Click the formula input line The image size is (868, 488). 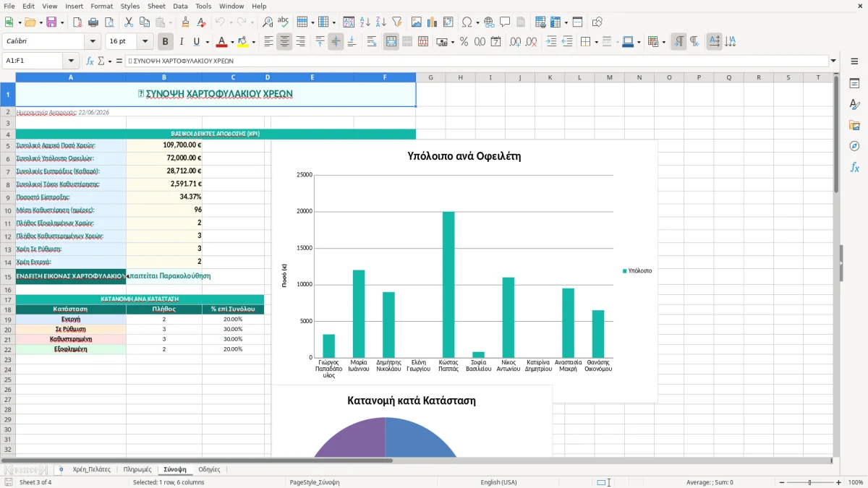pyautogui.click(x=476, y=61)
